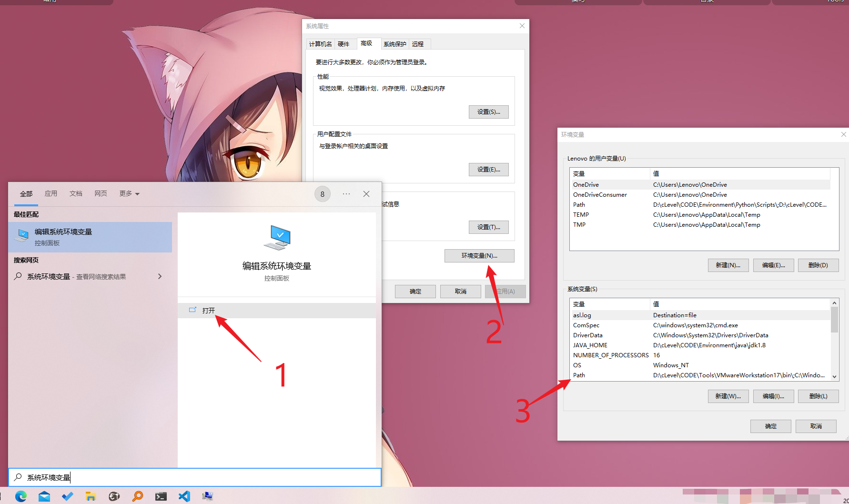Open the Everything search icon on taskbar
This screenshot has height=504, width=849.
point(138,496)
